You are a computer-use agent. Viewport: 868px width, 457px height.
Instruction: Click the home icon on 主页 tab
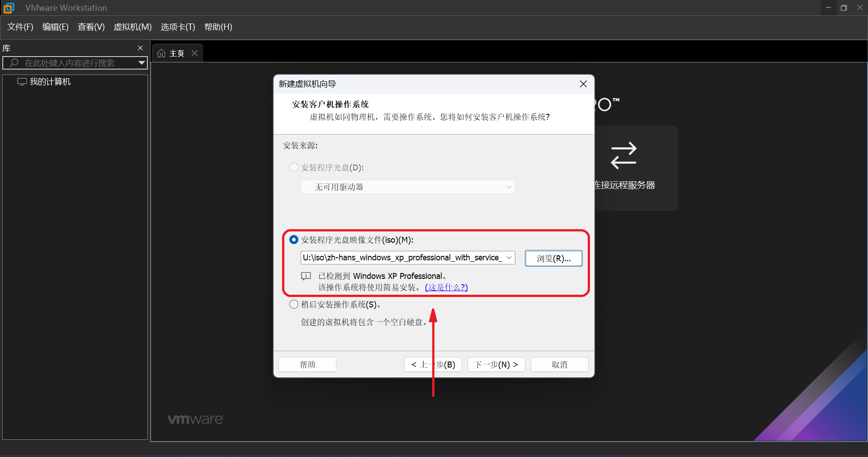click(x=161, y=53)
